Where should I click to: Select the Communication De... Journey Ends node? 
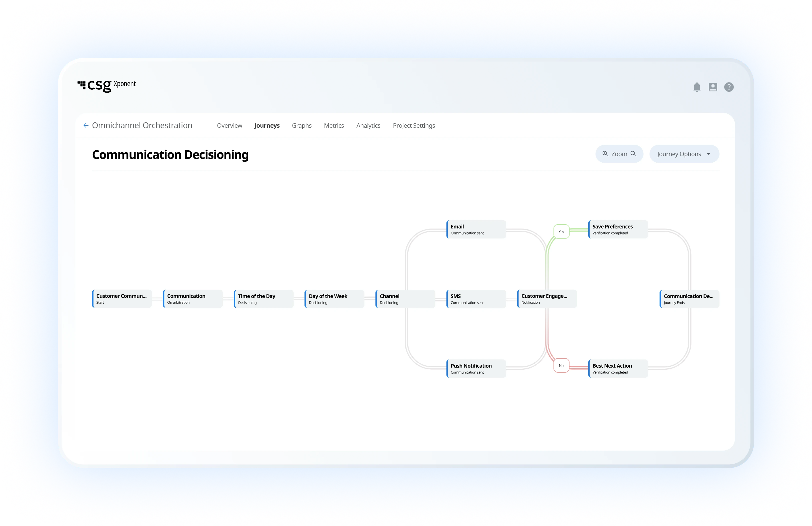point(689,299)
